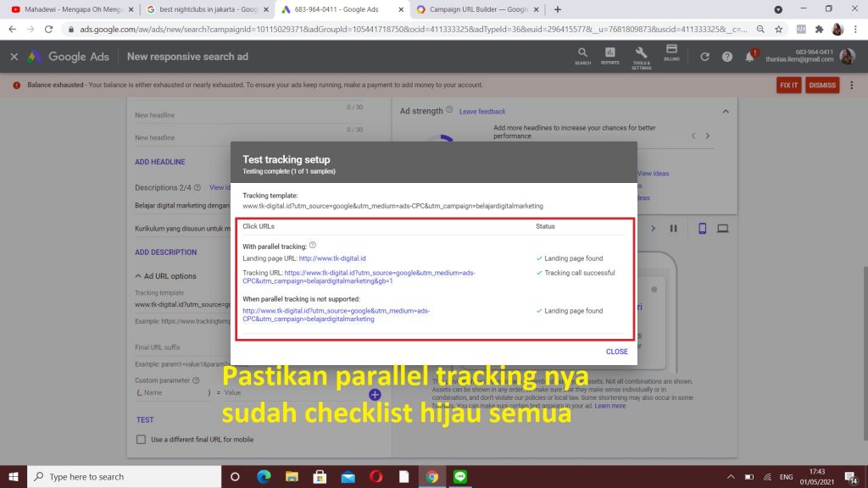
Task: Close the Test tracking setup dialog
Action: (x=616, y=352)
